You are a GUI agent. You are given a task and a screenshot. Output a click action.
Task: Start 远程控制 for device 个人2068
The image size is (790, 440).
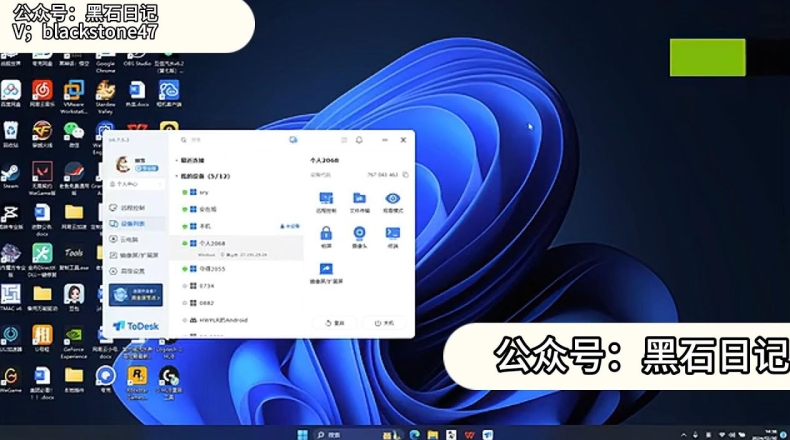(x=326, y=203)
